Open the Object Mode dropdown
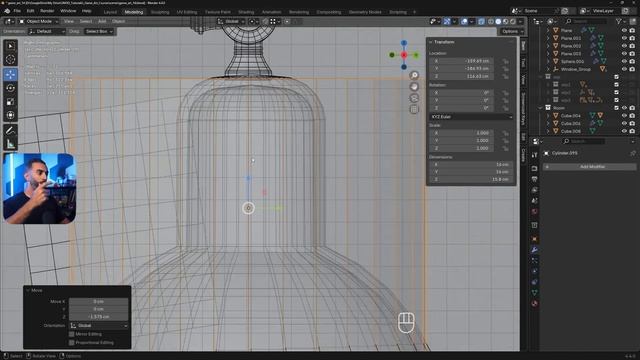640x360 pixels. [x=37, y=21]
